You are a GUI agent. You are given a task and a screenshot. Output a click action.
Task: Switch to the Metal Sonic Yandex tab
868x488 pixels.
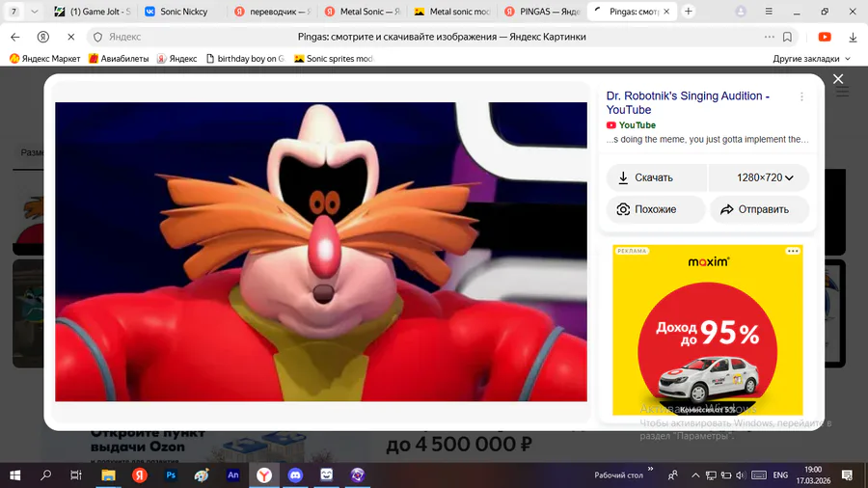363,11
